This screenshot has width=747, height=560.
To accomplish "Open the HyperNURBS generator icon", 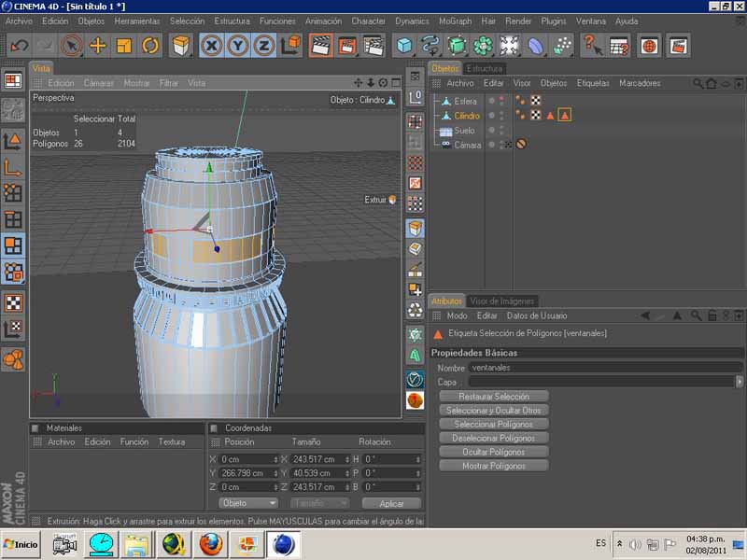I will click(x=457, y=46).
